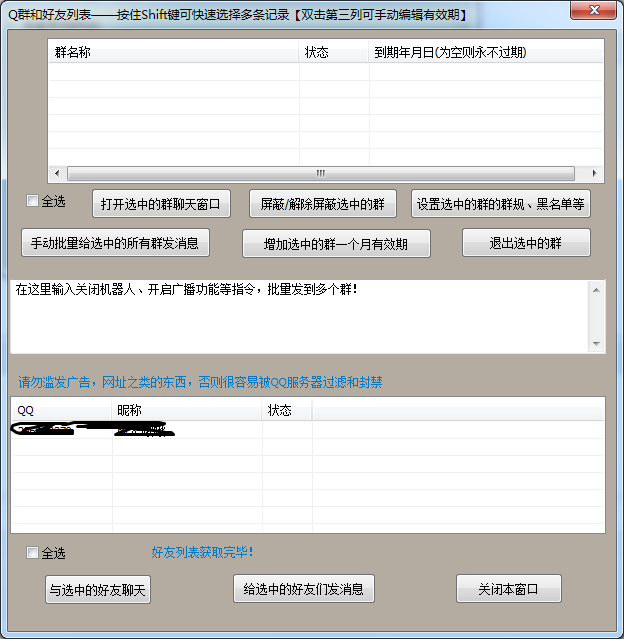Click left arrow of group list scrollbar
Screen dimensions: 624x639
click(57, 173)
